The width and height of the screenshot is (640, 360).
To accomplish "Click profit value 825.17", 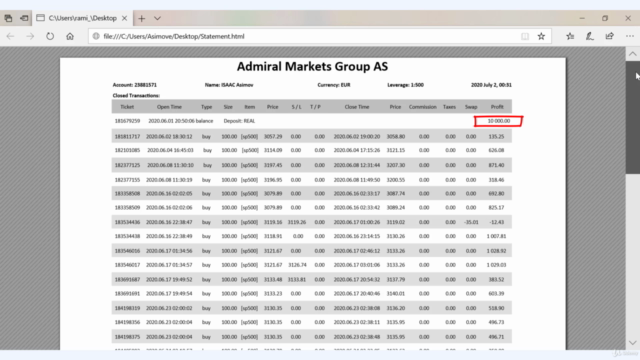I will tap(496, 207).
